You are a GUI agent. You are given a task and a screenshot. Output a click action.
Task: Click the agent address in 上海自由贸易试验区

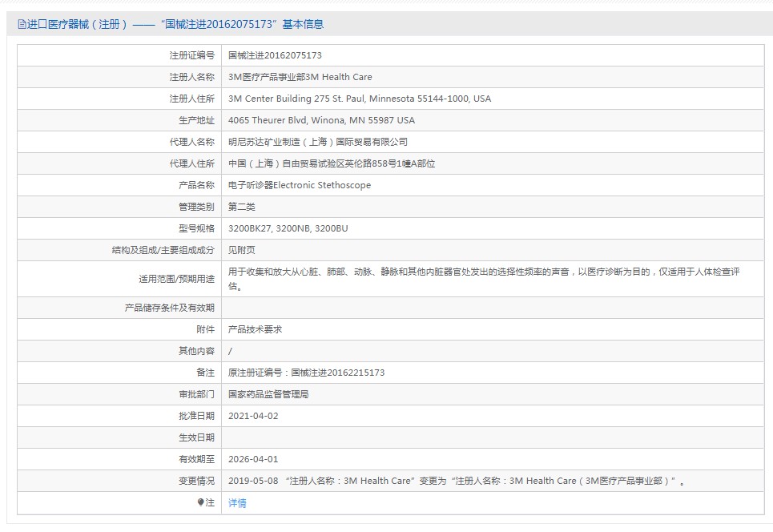pyautogui.click(x=331, y=163)
